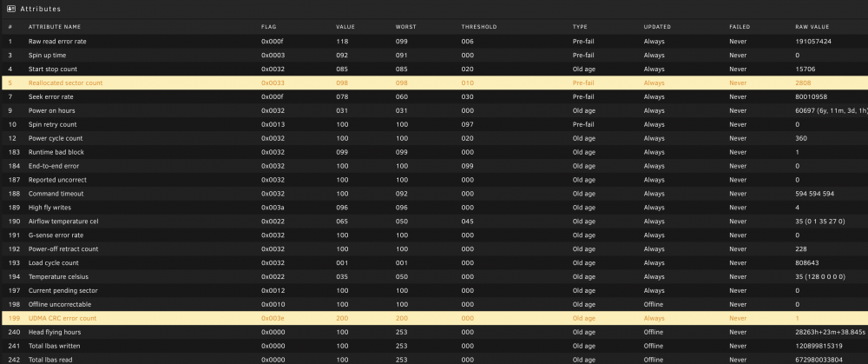Click flag 0x003e in UDMA CRC row
Screen dimensions: 868x364
point(273,319)
